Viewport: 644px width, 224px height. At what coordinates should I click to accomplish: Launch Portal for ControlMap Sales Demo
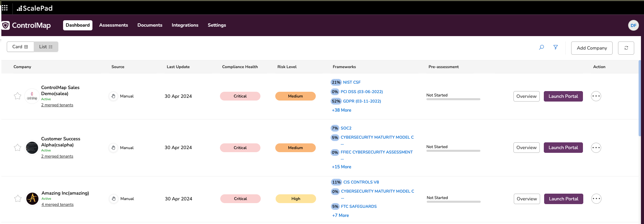[563, 96]
